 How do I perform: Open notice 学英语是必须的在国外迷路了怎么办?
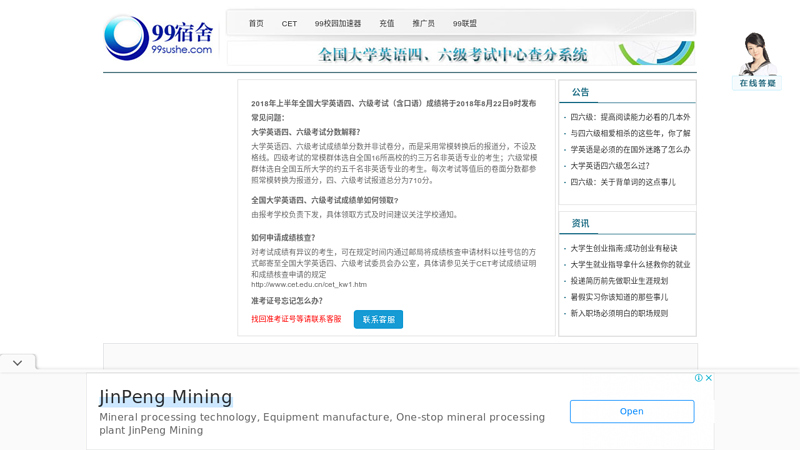(x=630, y=149)
